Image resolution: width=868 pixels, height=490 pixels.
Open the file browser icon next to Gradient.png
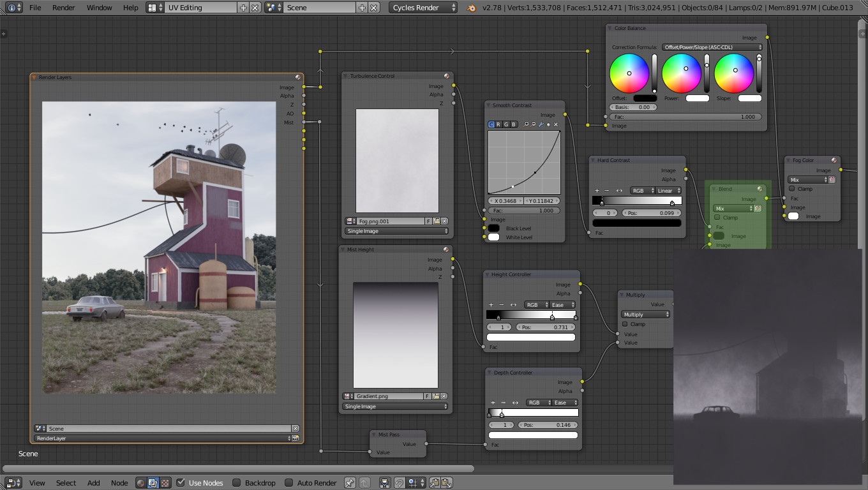point(437,396)
